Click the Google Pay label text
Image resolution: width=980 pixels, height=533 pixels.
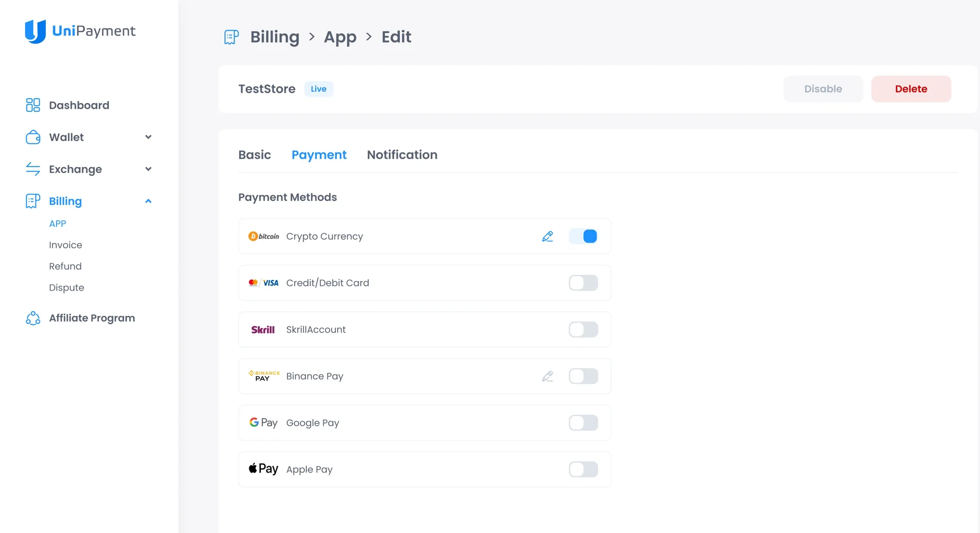312,423
